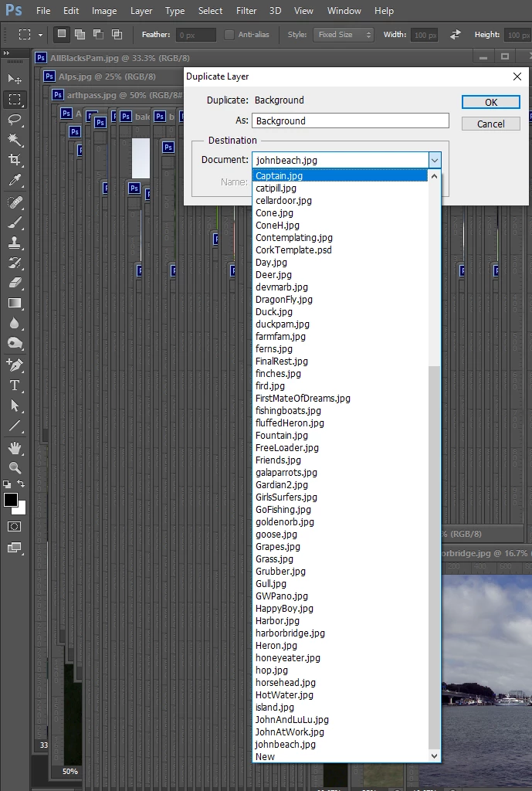
Task: Select the Clone Stamp tool
Action: click(15, 243)
